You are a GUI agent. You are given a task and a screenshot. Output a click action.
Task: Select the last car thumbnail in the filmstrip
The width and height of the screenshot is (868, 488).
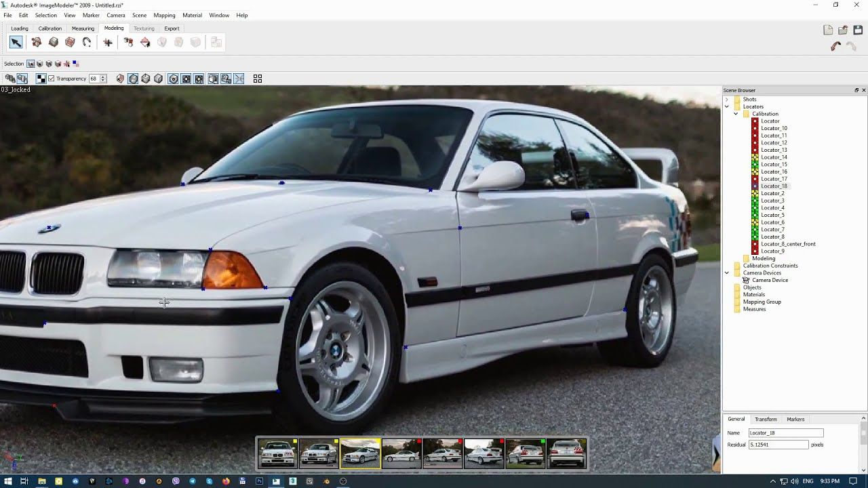(568, 453)
